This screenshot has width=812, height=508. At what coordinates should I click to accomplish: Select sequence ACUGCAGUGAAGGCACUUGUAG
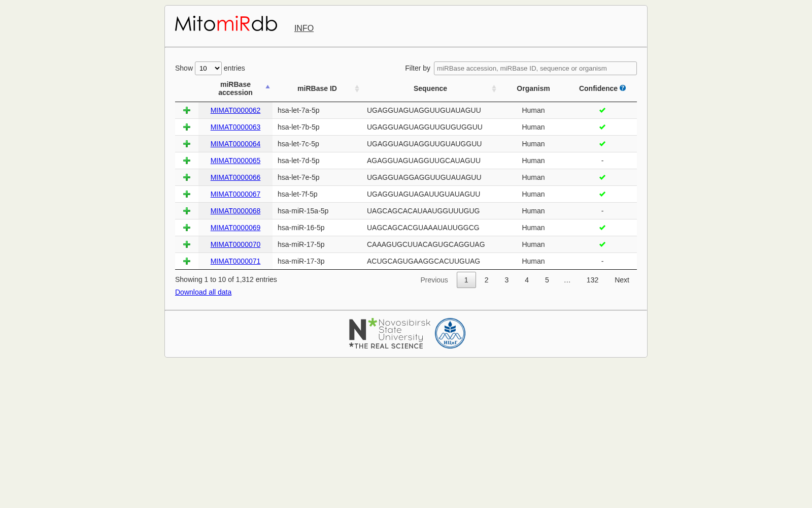pyautogui.click(x=423, y=261)
